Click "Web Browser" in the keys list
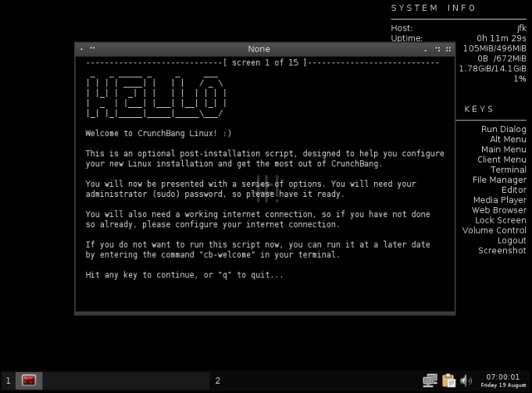The image size is (532, 393). coord(499,210)
